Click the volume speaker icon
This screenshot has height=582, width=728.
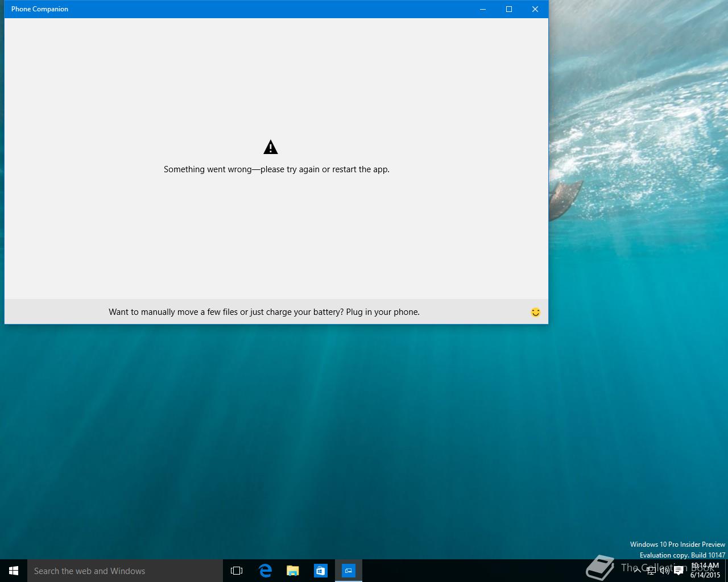click(664, 571)
